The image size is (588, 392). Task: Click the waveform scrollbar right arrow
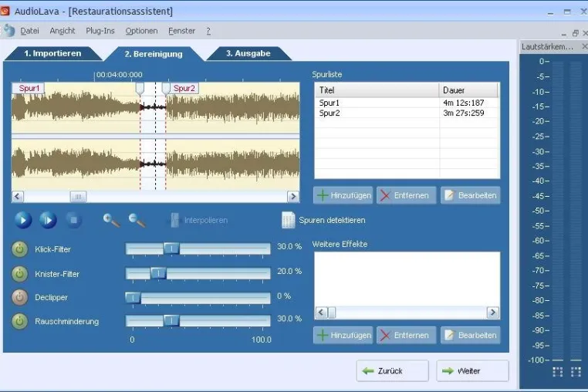click(293, 196)
